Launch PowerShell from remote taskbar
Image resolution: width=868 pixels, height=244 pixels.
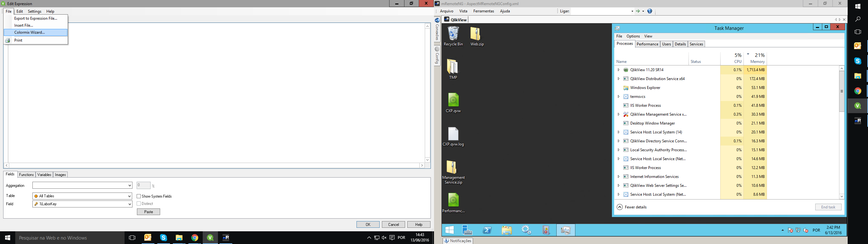(x=487, y=230)
